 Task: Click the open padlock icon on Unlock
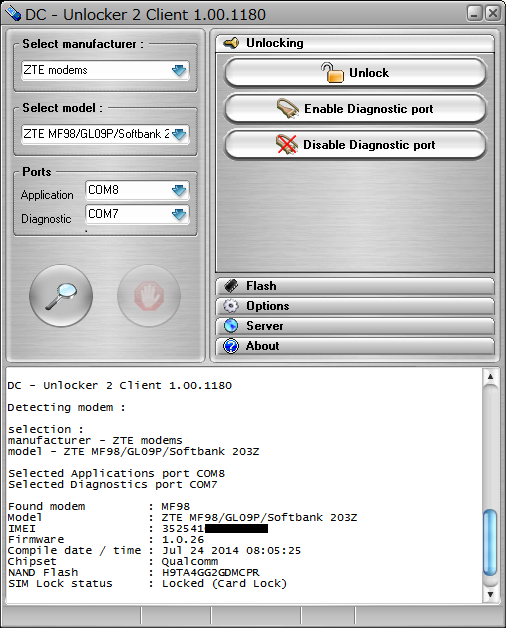tap(332, 72)
